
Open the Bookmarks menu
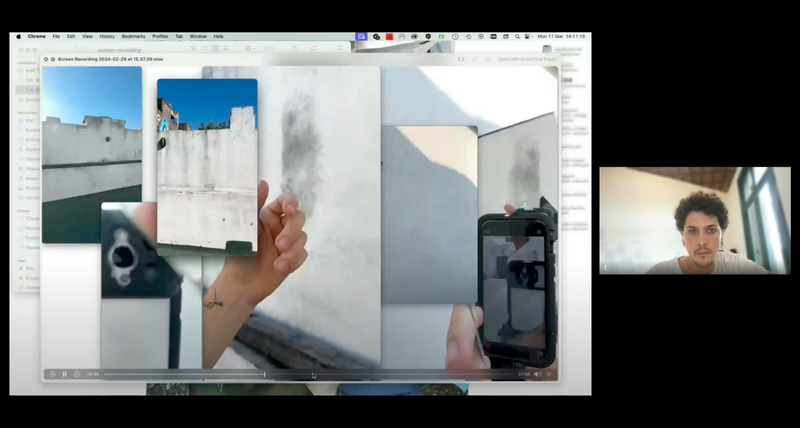[134, 37]
